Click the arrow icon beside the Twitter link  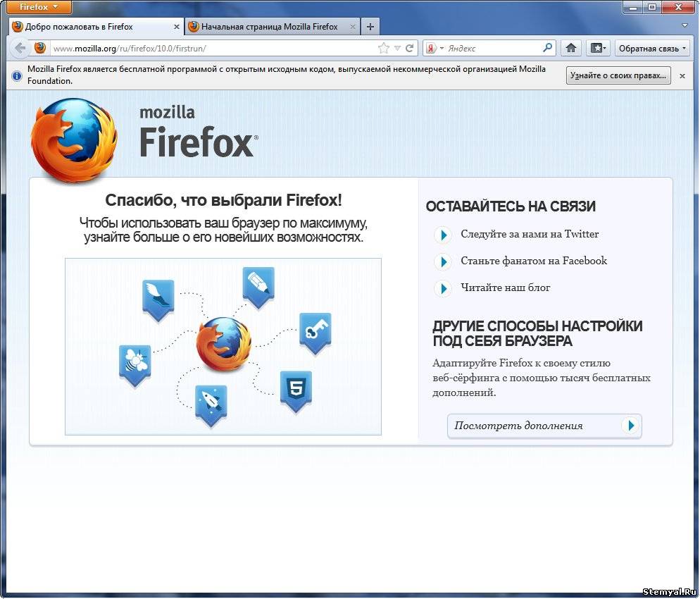coord(443,235)
